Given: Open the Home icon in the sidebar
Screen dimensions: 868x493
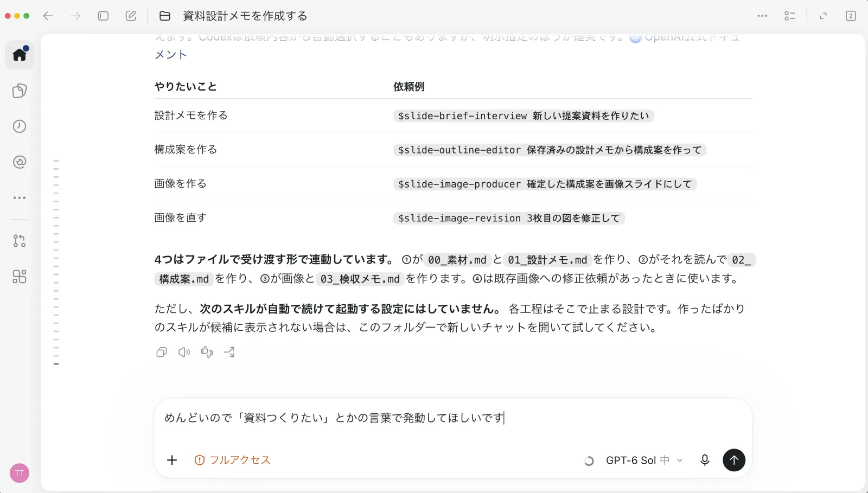Looking at the screenshot, I should point(20,54).
